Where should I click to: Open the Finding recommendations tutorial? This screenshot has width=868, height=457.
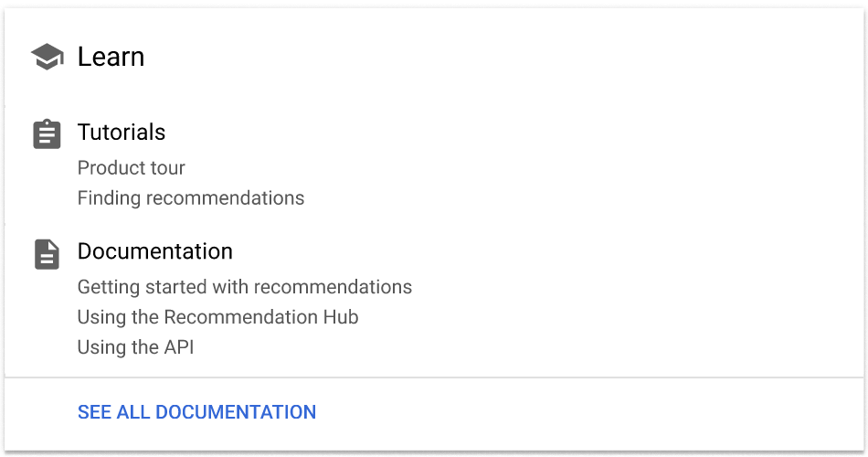(x=191, y=198)
